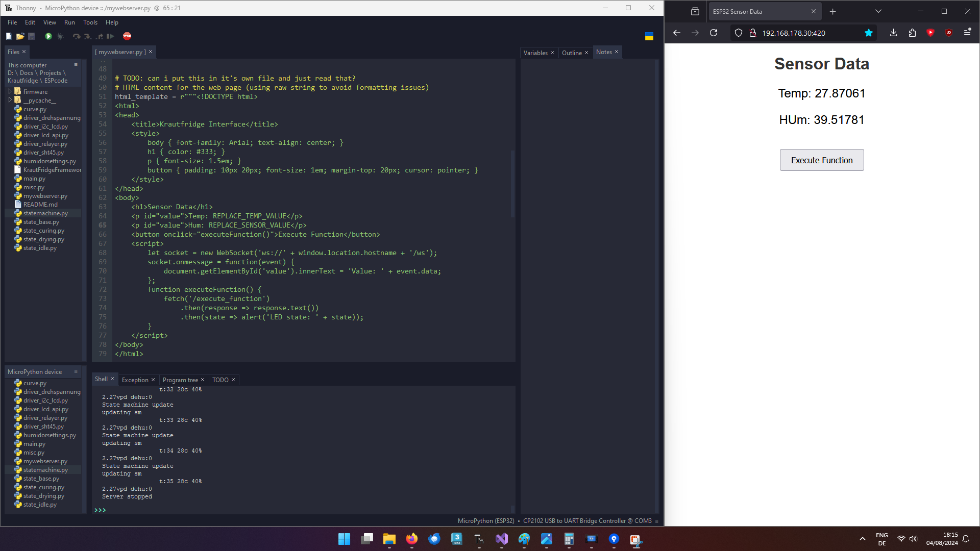The height and width of the screenshot is (551, 980).
Task: Switch to the Outline tab
Action: (572, 53)
